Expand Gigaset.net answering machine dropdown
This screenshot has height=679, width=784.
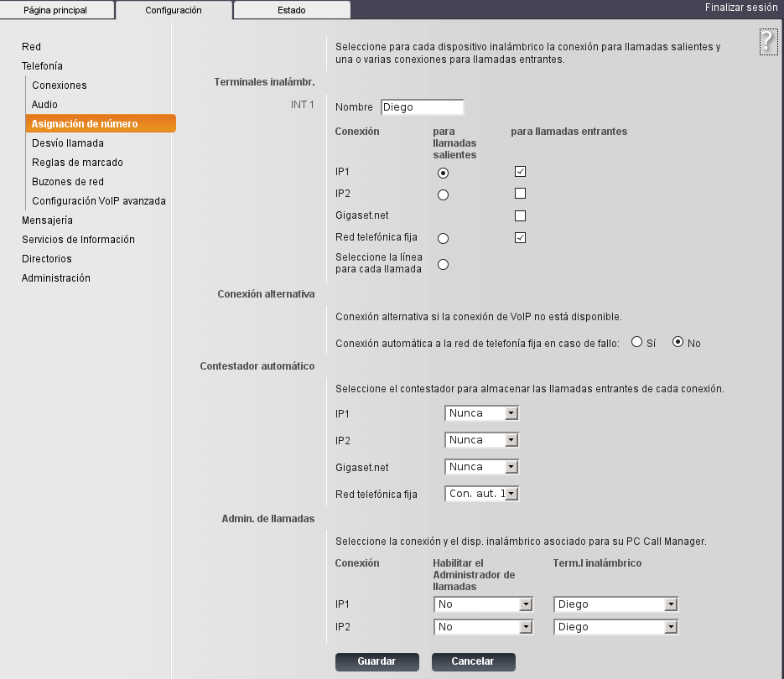coord(481,467)
